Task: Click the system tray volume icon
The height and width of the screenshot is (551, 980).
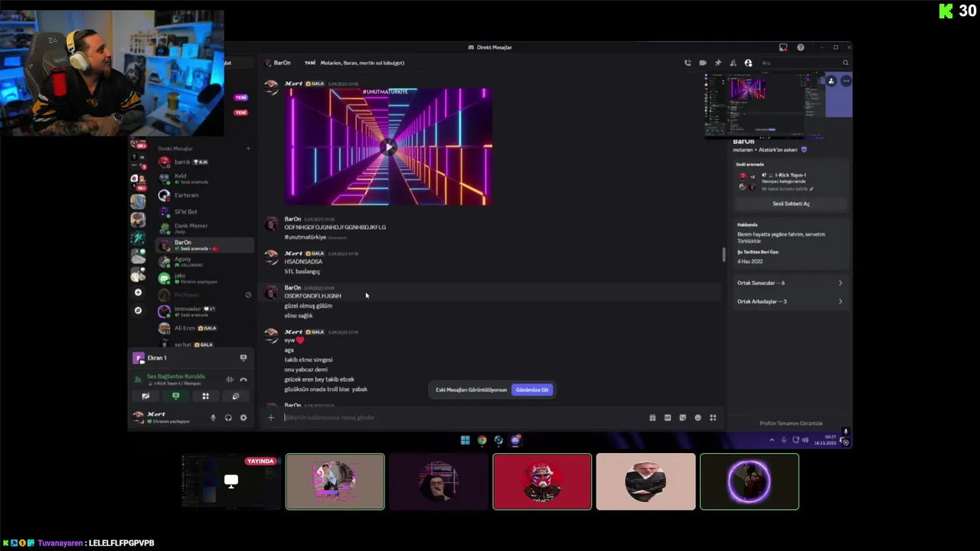Action: coord(805,440)
